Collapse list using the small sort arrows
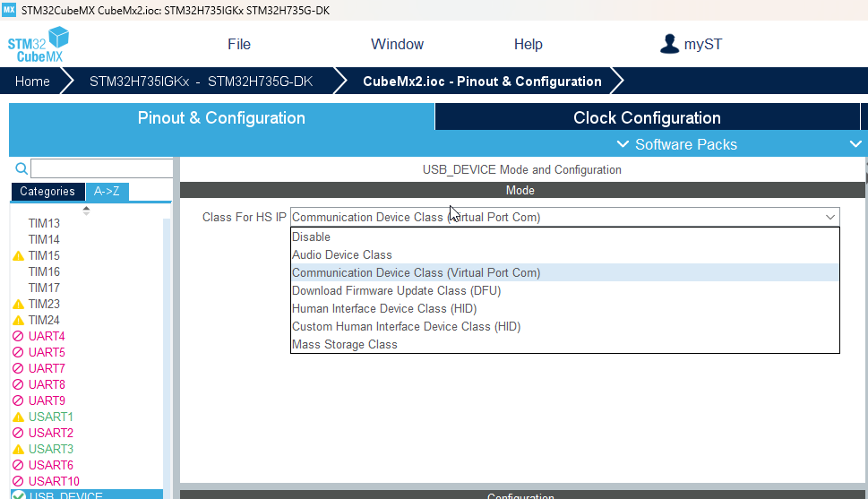Screen dimensions: 868x499 pos(86,211)
